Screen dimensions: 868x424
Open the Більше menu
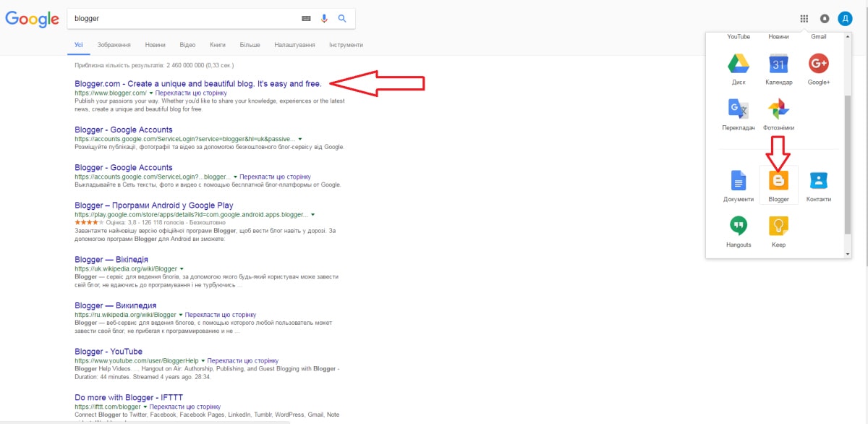click(x=250, y=45)
